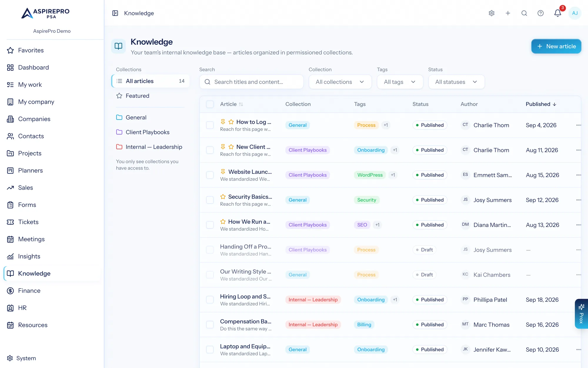View notifications bell with 3 badge
The height and width of the screenshot is (368, 588).
558,13
